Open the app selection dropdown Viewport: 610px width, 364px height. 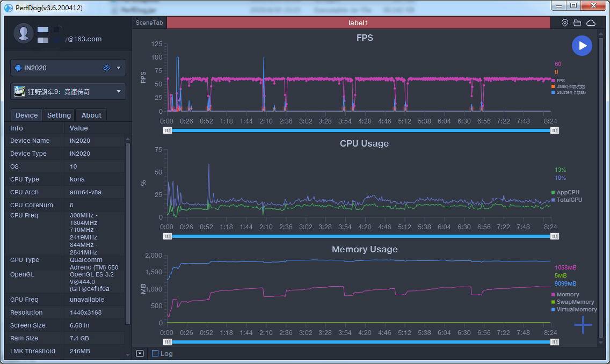68,91
